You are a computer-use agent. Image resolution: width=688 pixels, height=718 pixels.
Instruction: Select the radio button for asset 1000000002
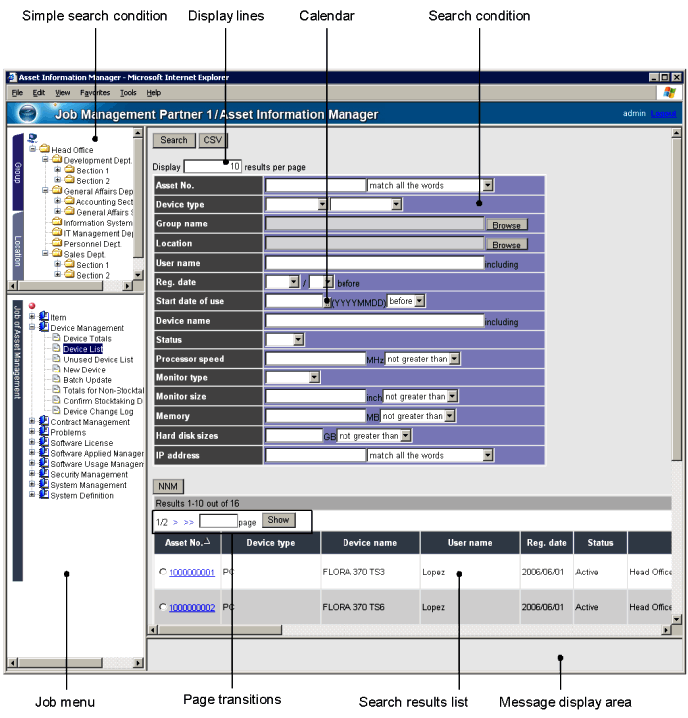[163, 607]
